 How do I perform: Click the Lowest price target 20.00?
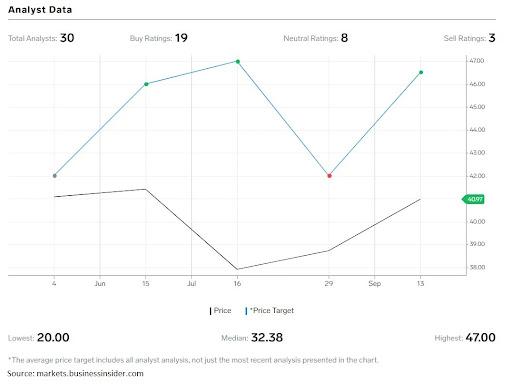[x=53, y=338]
